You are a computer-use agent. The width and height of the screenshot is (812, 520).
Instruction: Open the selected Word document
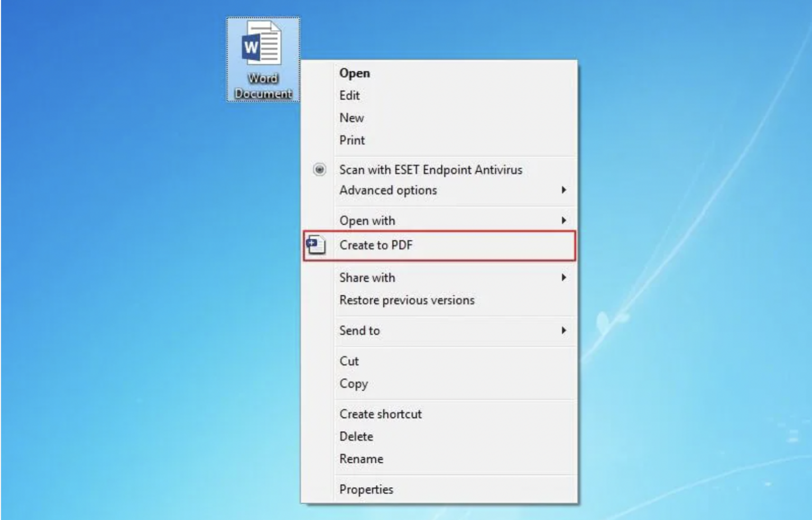354,73
